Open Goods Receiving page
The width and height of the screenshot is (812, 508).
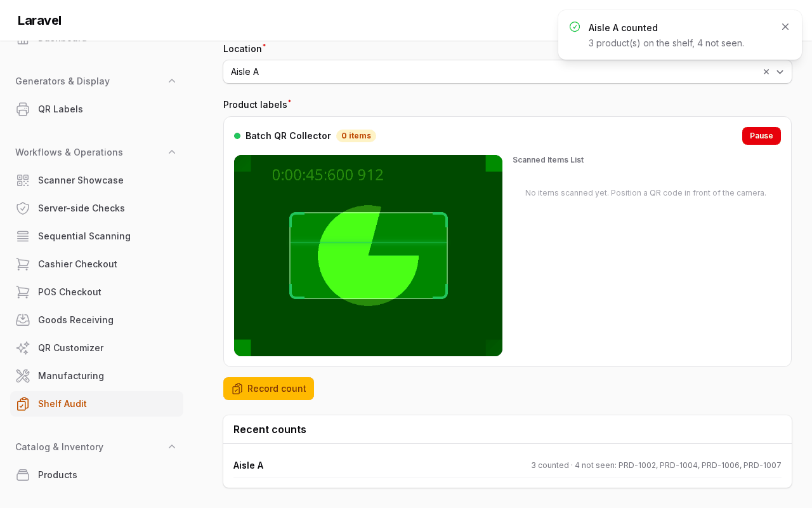click(96, 320)
